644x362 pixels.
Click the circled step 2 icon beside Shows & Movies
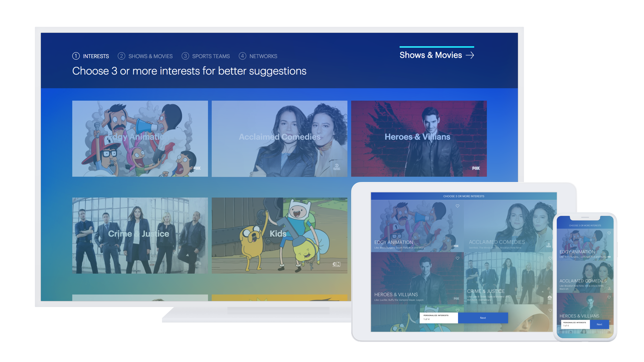tap(121, 56)
